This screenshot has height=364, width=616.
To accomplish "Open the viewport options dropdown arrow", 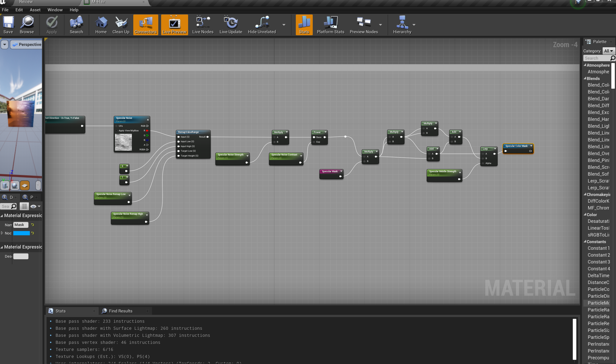I will pos(5,44).
